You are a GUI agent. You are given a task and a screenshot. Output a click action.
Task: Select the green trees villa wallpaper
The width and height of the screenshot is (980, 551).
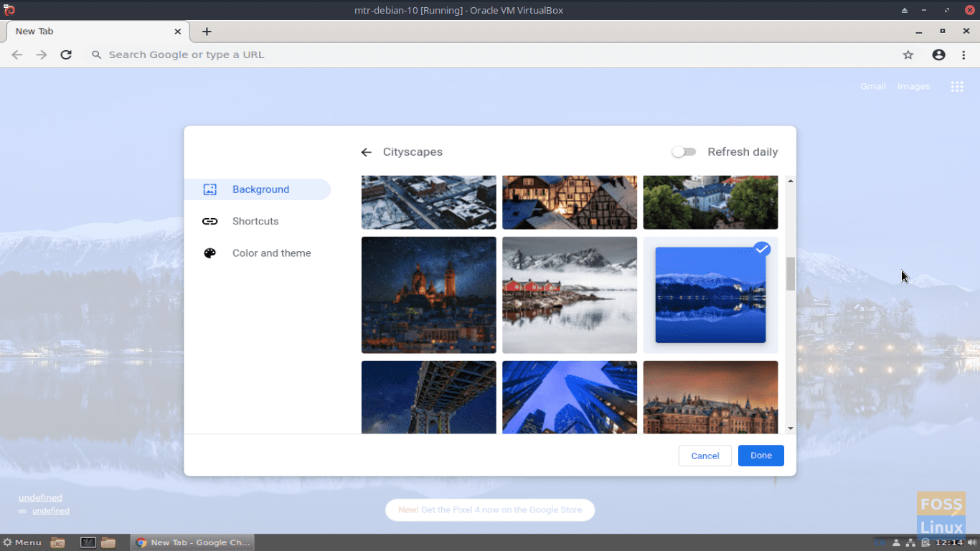point(710,202)
